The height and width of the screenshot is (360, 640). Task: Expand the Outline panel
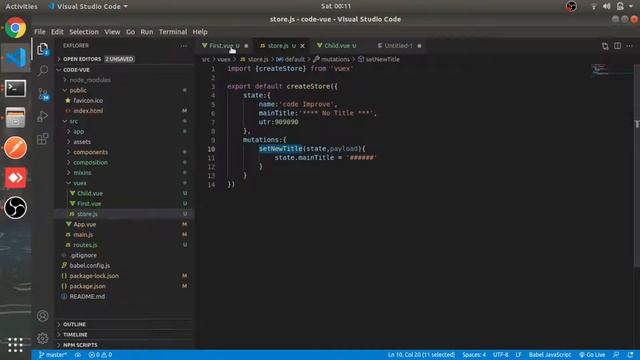[124, 324]
